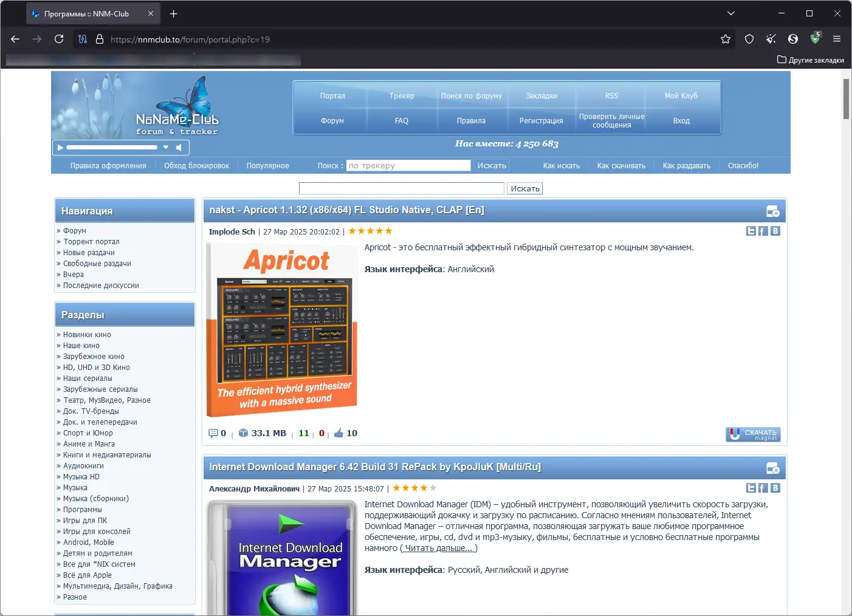Screen dimensions: 852x616
Task: Go to the Регистрация page
Action: [x=541, y=121]
